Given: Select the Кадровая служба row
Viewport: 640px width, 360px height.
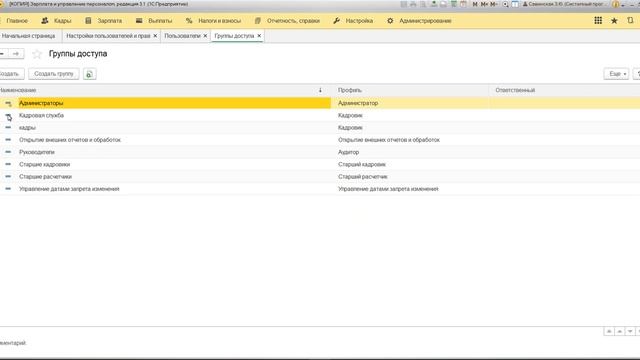Looking at the screenshot, I should point(320,116).
